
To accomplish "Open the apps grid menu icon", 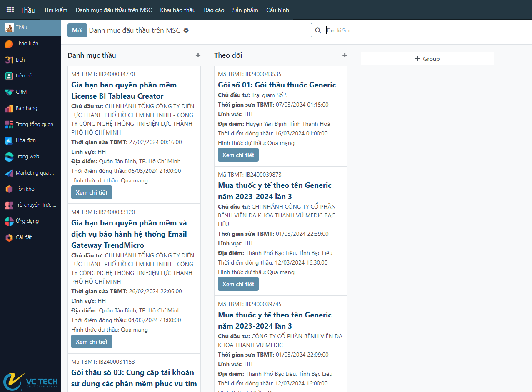I will pyautogui.click(x=10, y=10).
